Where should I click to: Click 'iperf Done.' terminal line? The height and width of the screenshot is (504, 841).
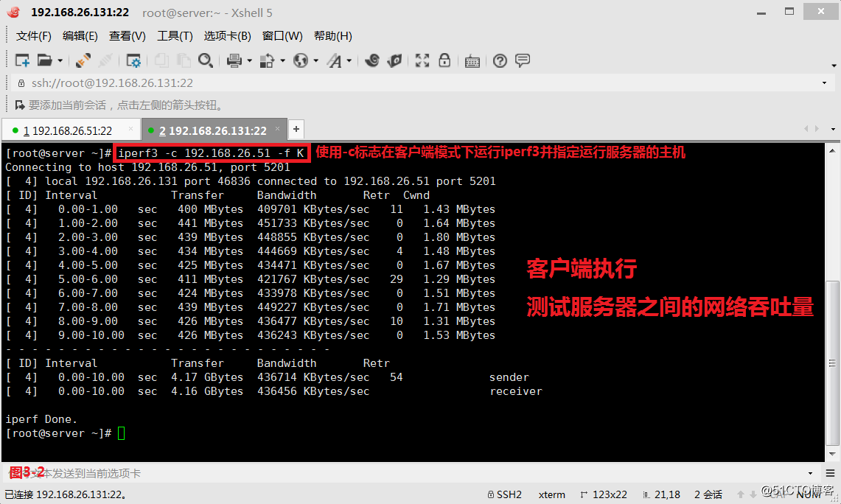(41, 419)
